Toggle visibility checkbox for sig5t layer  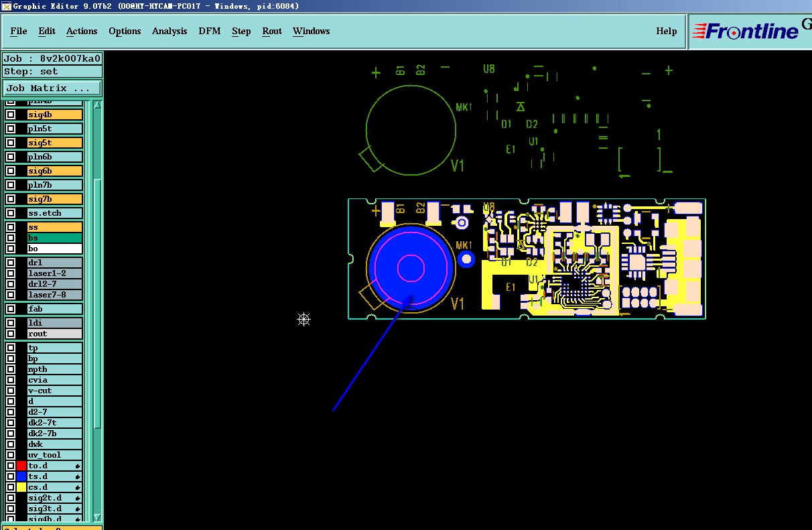(11, 143)
